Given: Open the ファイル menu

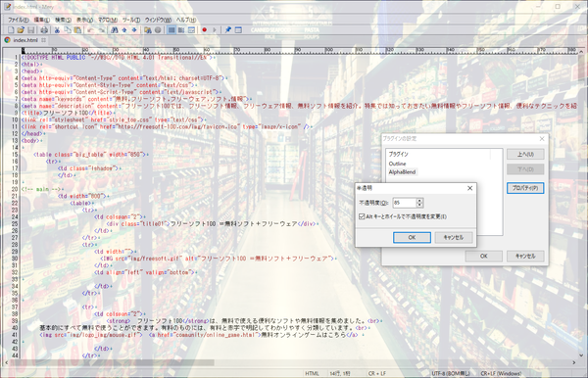Looking at the screenshot, I should point(18,20).
